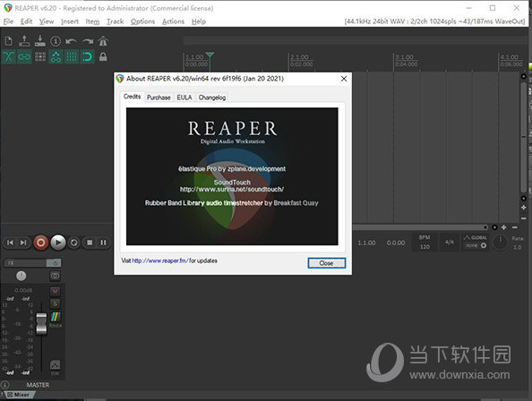Click the REAPER credits splash image
Viewport: 532px width, 401px height.
point(232,176)
